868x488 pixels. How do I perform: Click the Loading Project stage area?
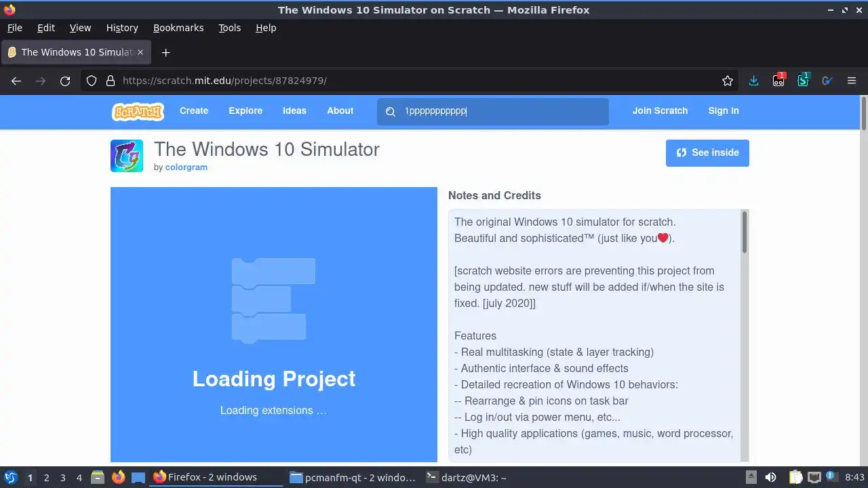pyautogui.click(x=274, y=325)
